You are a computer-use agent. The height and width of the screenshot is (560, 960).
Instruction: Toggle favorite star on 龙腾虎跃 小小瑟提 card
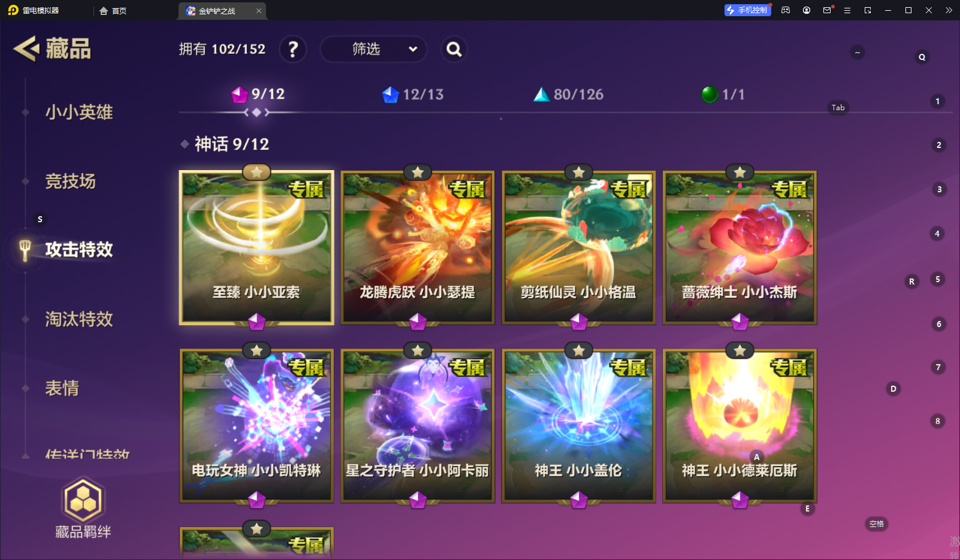pyautogui.click(x=418, y=172)
